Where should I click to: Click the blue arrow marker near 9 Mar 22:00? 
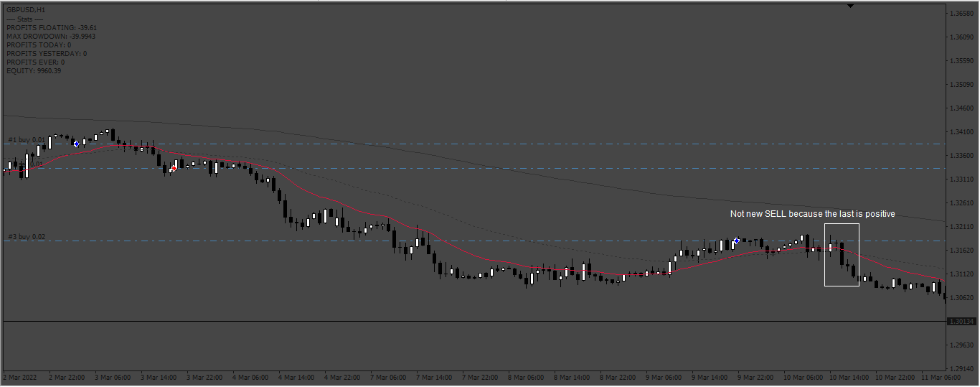737,241
